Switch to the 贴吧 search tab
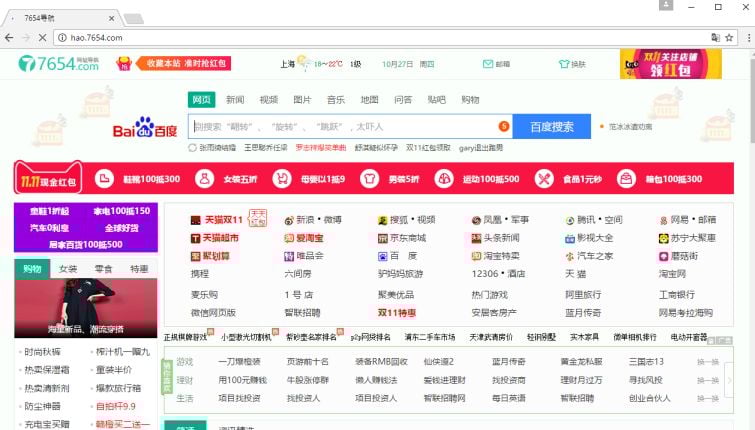755x430 pixels. (436, 100)
